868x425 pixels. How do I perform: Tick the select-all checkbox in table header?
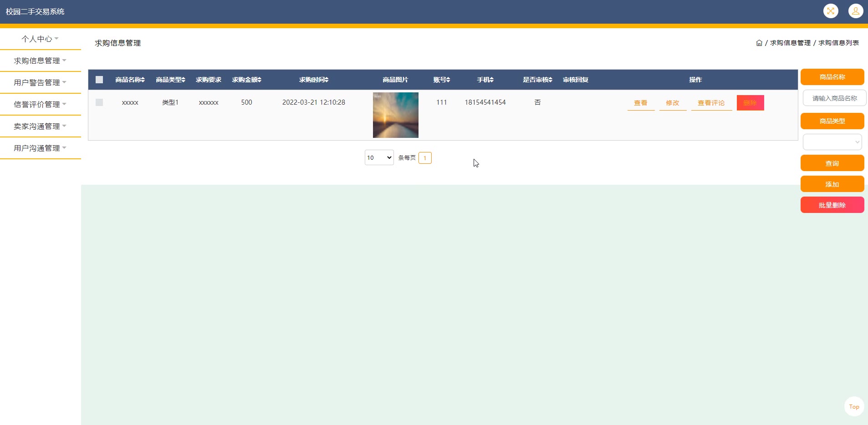click(x=99, y=80)
